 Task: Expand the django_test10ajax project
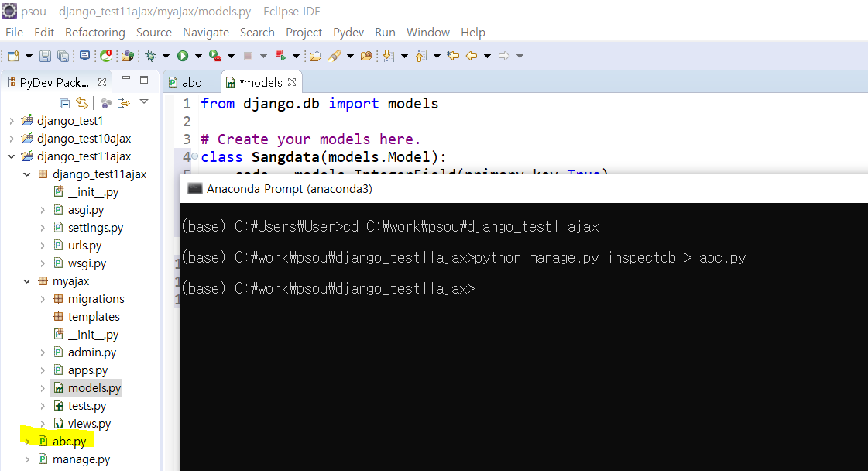click(12, 139)
